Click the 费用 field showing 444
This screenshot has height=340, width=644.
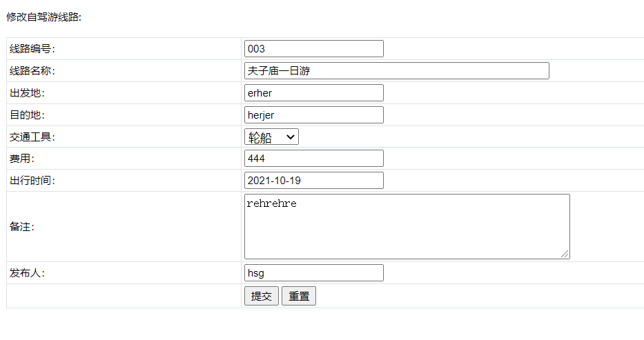[313, 159]
